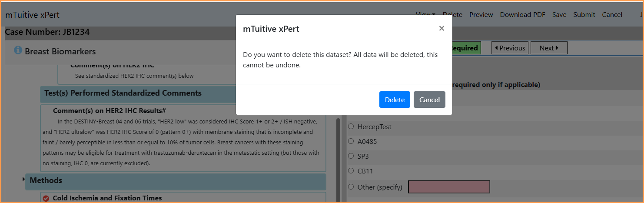The width and height of the screenshot is (644, 203).
Task: Select the CB11 radio button
Action: pyautogui.click(x=351, y=171)
